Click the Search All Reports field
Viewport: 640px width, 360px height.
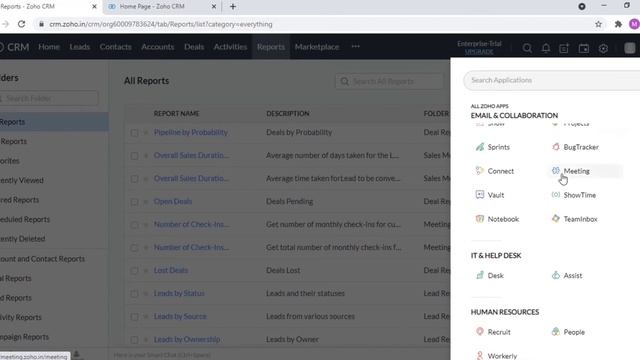click(x=389, y=81)
